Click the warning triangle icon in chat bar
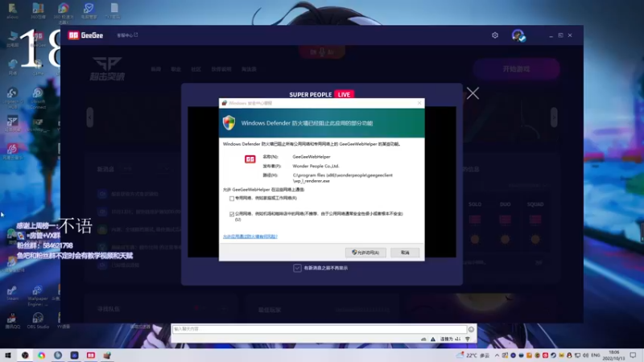This screenshot has height=362, width=644. click(x=433, y=339)
